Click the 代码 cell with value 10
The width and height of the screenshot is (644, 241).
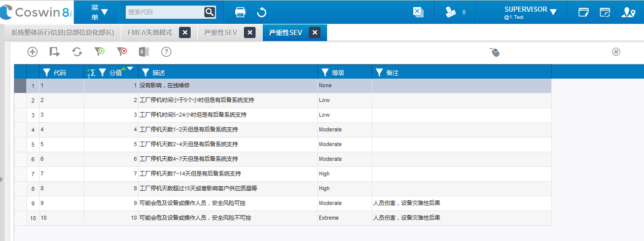[61, 218]
